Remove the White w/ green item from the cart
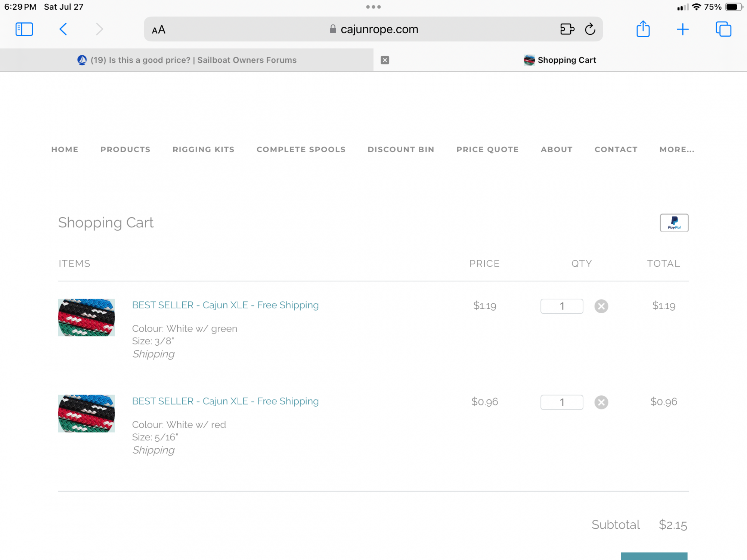The width and height of the screenshot is (747, 560). [x=601, y=306]
